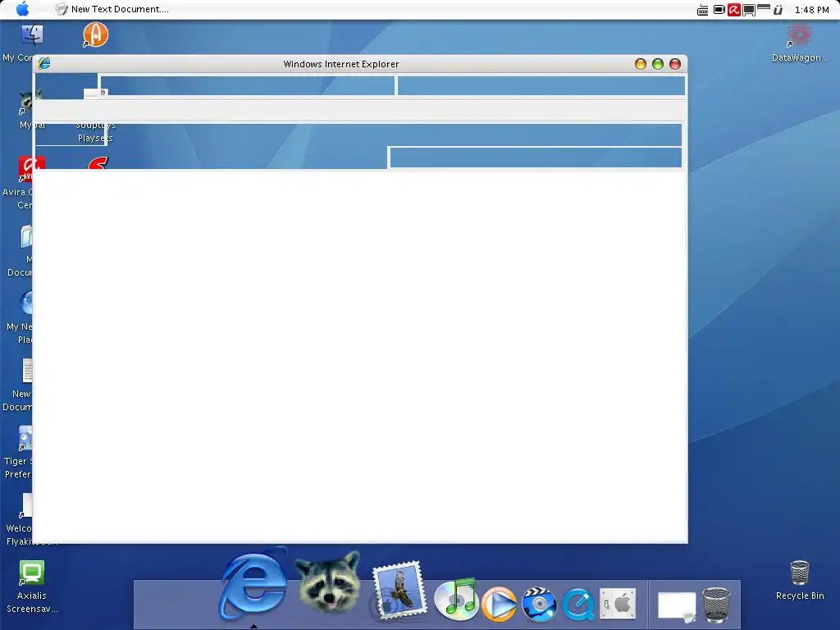Open the red Avira tray icon
The width and height of the screenshot is (840, 630).
coord(734,10)
